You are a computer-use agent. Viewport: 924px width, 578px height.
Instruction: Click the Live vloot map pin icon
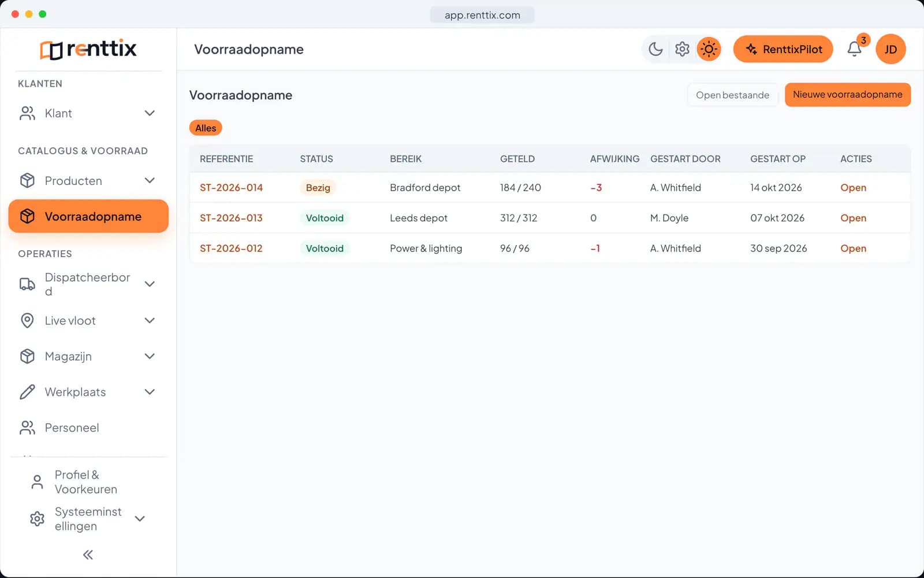click(27, 321)
